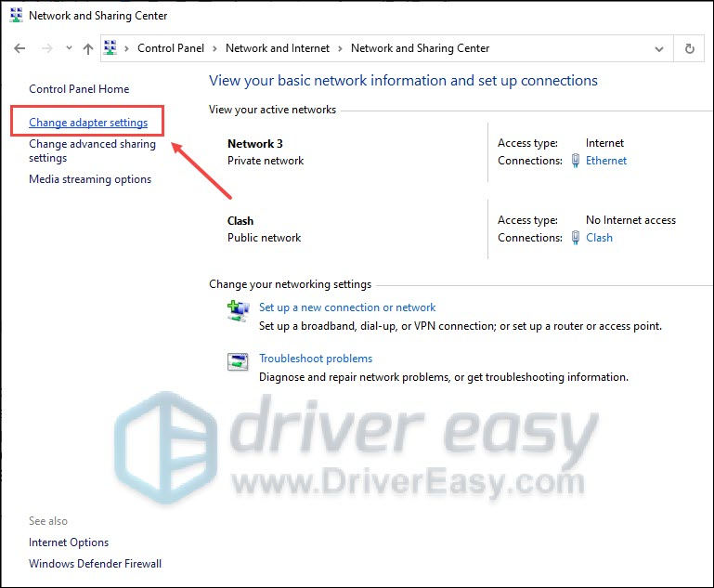714x588 pixels.
Task: Expand the chevron after Network and Internet breadcrumb
Action: (342, 48)
